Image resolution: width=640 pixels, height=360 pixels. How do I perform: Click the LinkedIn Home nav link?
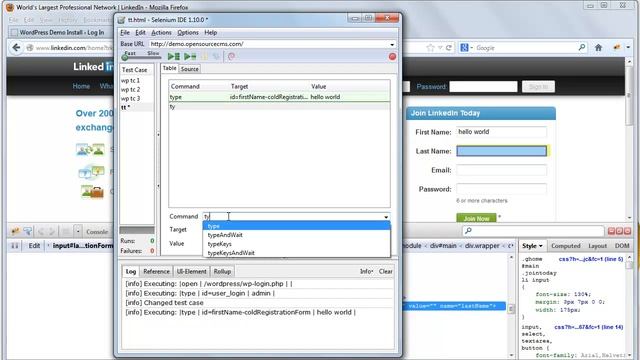coord(81,86)
